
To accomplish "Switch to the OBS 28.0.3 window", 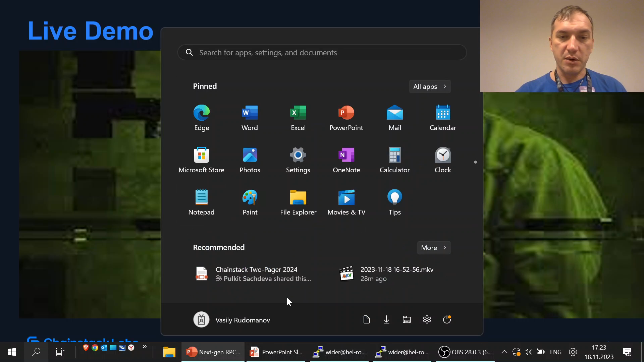I will pos(465,352).
